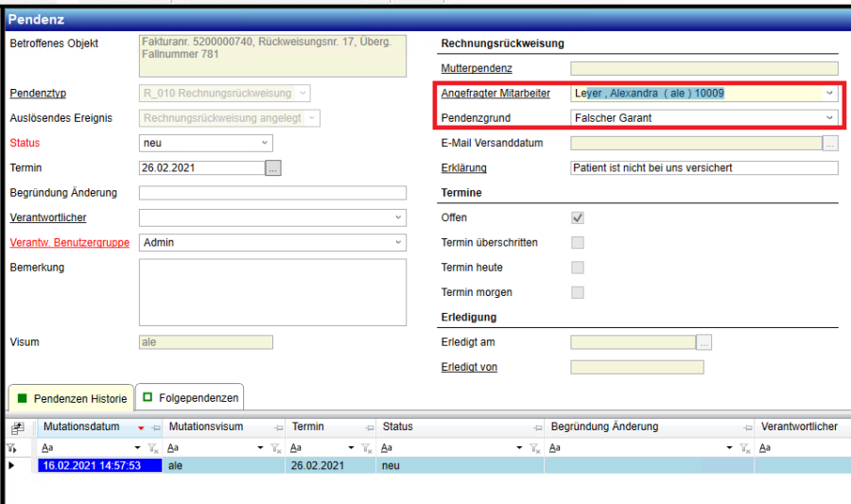Click the Aa filter operator in Begründung Änderung column

555,448
